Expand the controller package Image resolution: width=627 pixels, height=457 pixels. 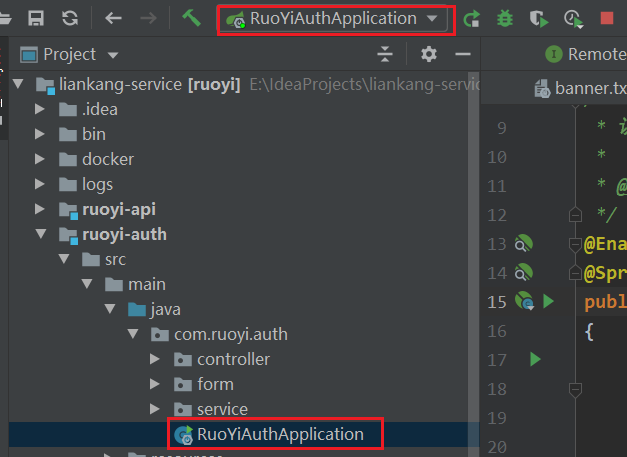click(x=154, y=359)
